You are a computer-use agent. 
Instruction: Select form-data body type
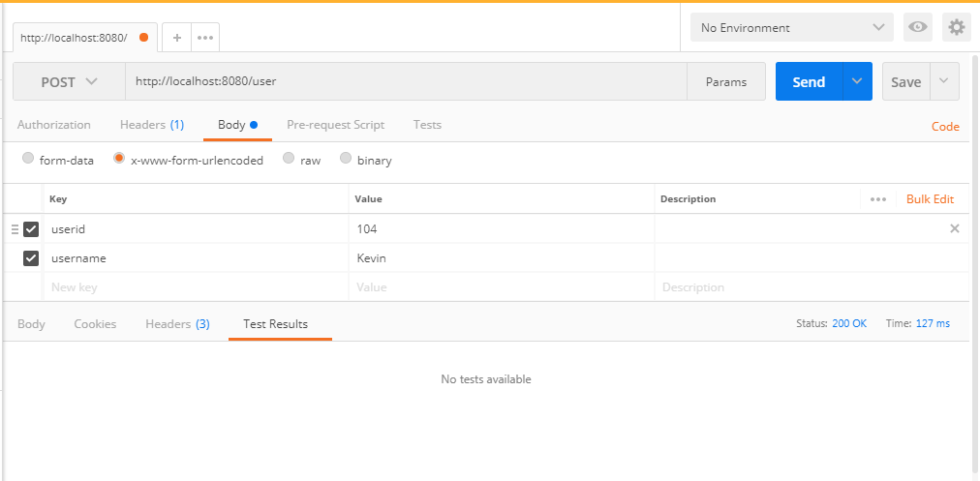28,158
